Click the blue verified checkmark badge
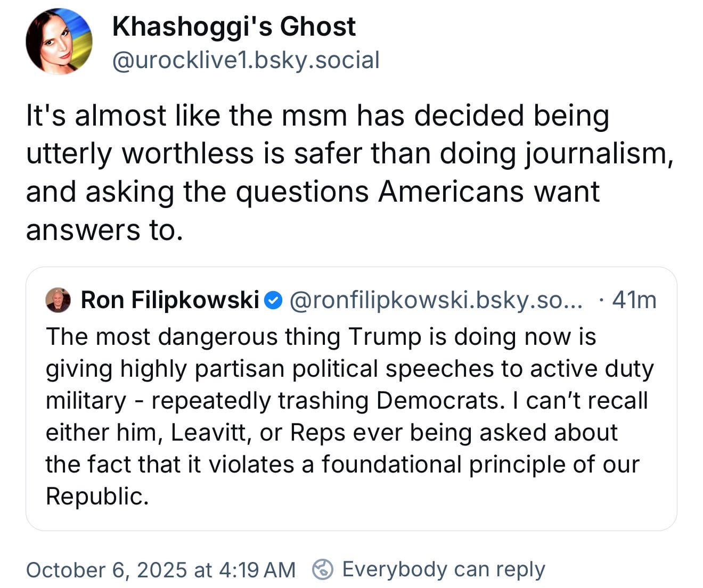The image size is (703, 588). 273,300
